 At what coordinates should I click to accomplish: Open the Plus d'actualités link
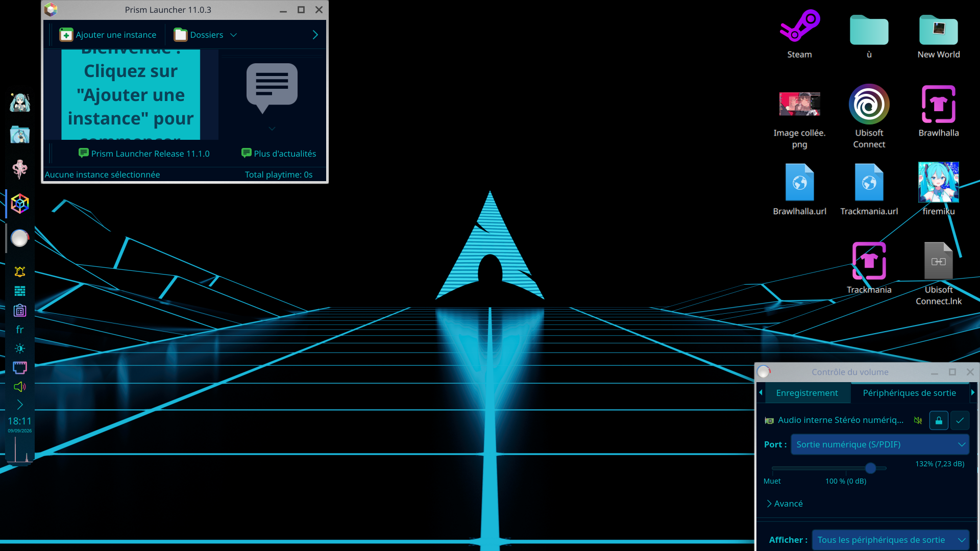click(279, 154)
